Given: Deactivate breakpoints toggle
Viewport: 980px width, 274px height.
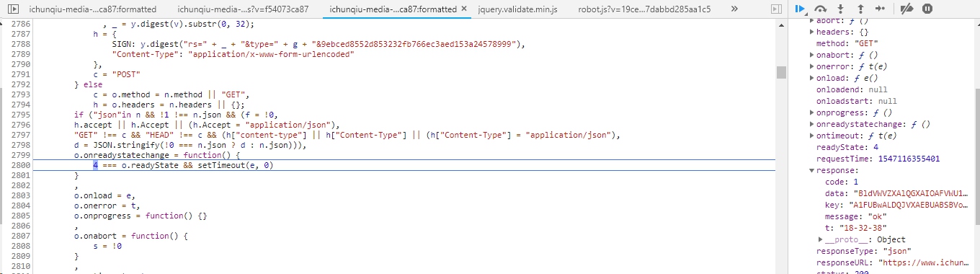Looking at the screenshot, I should [x=907, y=9].
